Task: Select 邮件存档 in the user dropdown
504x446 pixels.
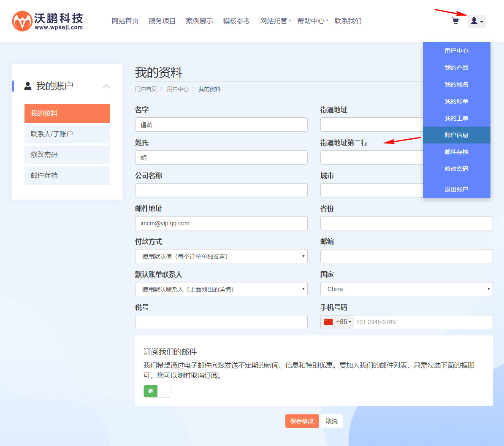Action: pyautogui.click(x=456, y=152)
